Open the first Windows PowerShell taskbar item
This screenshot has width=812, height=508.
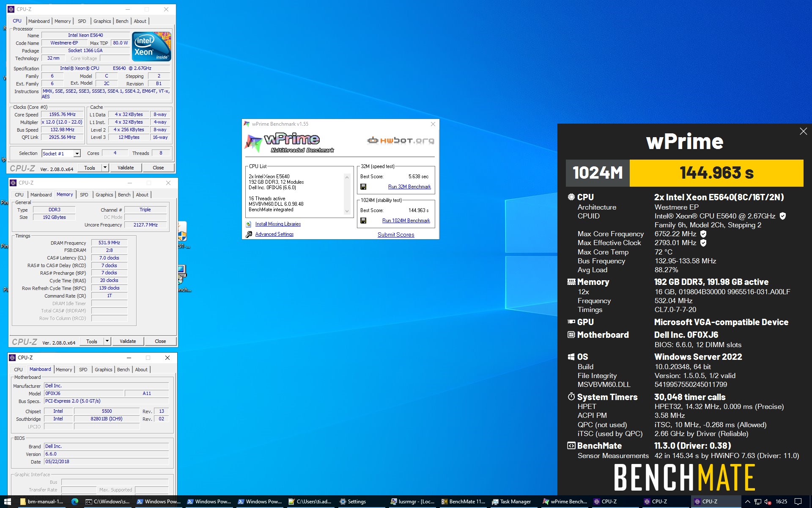point(159,502)
